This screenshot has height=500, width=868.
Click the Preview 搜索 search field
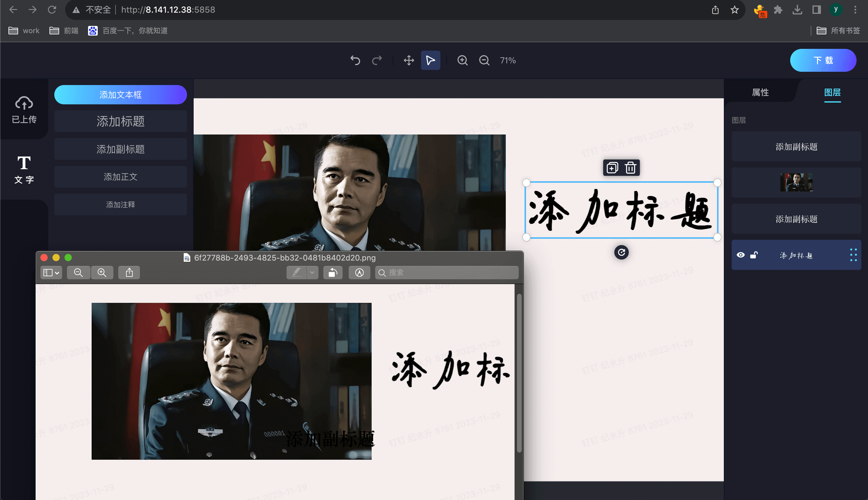click(x=447, y=273)
